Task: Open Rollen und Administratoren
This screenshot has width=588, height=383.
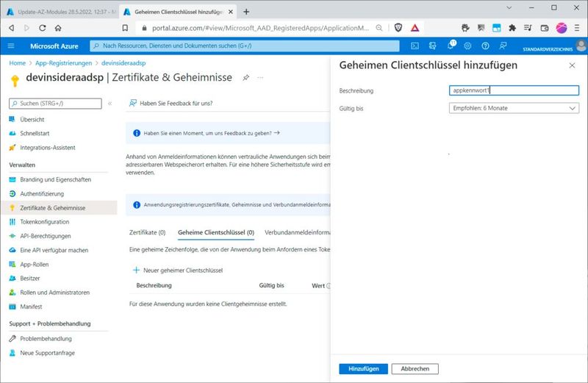Action: [x=54, y=293]
